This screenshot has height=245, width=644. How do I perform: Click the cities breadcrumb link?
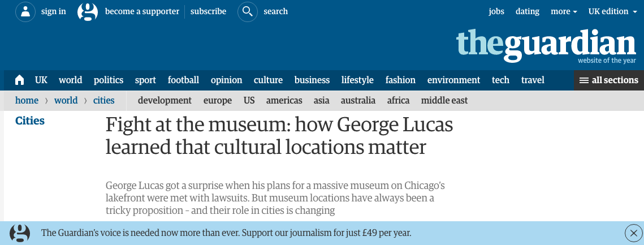104,100
